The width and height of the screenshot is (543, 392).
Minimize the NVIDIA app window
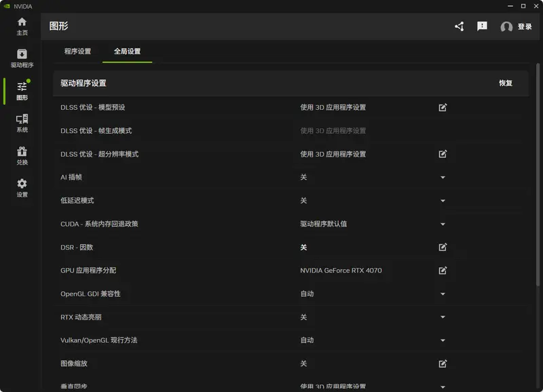coord(510,6)
